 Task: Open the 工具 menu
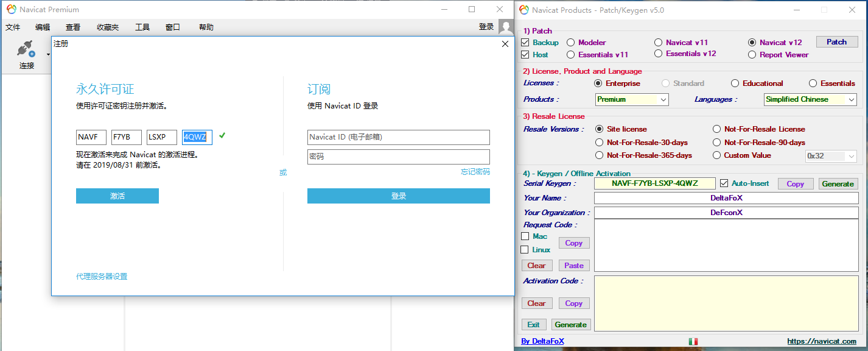[x=142, y=27]
